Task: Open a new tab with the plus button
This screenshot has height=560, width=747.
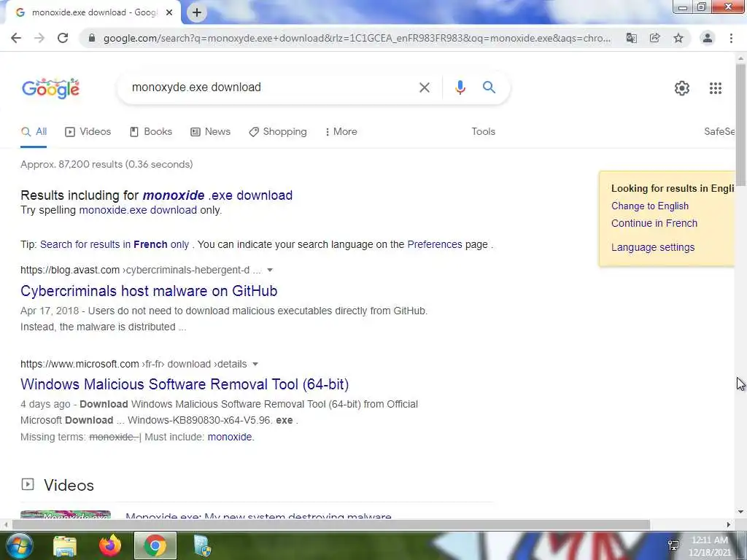Action: point(197,13)
